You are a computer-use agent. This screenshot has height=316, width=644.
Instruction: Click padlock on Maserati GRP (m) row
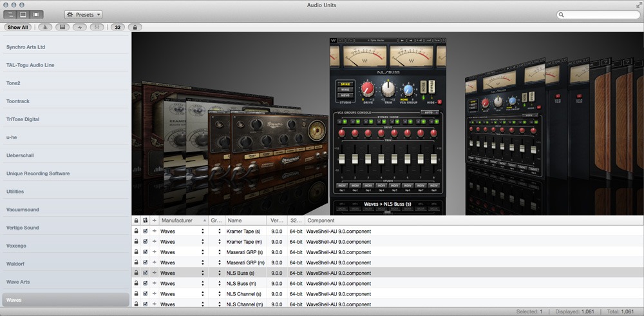136,262
